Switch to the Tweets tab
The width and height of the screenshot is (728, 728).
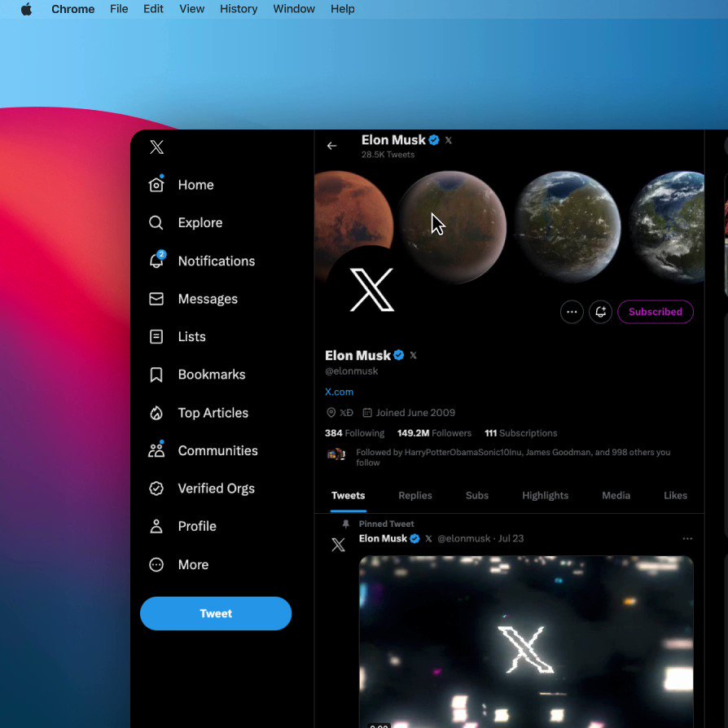pos(349,495)
